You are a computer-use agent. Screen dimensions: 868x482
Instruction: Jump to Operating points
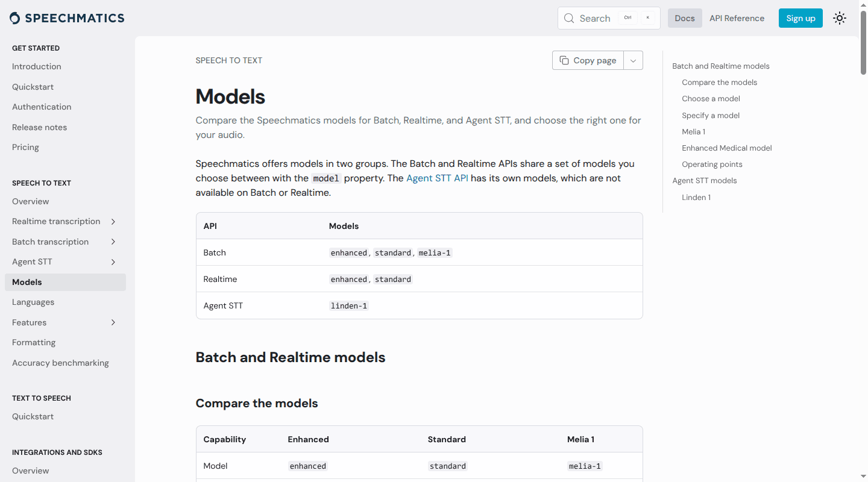(x=712, y=164)
